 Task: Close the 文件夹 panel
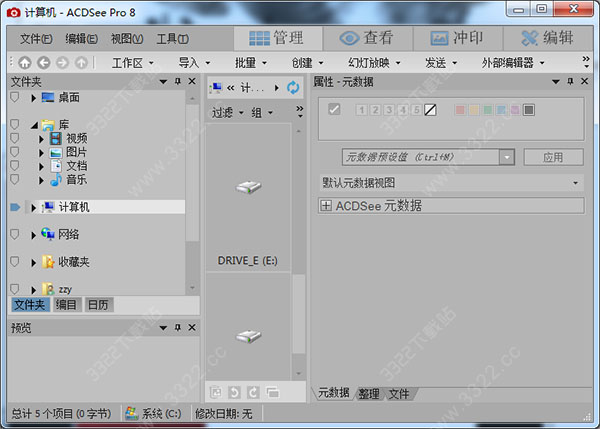pos(192,81)
